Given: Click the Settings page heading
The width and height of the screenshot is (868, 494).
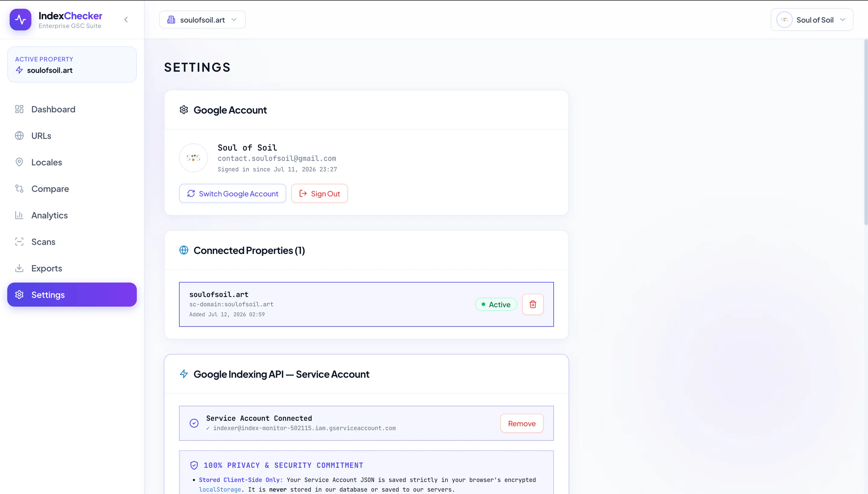Looking at the screenshot, I should pos(197,67).
